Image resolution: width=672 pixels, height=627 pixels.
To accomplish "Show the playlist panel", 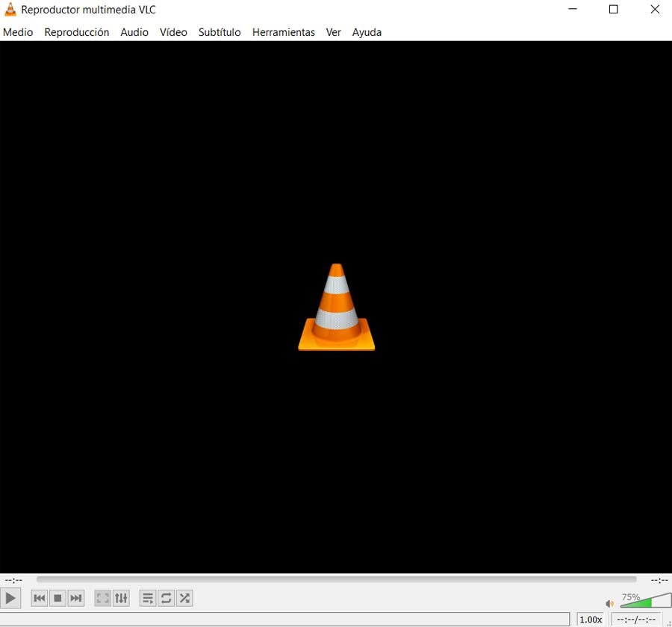I will (147, 599).
